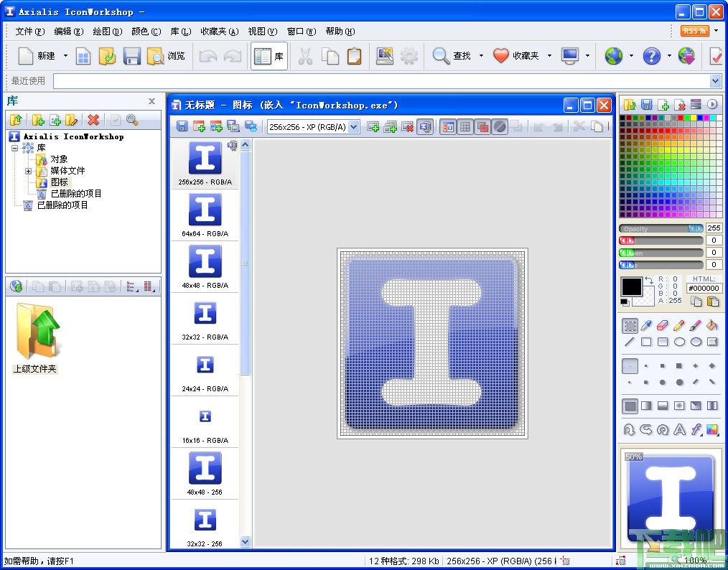Open the 绘图 menu
Screen dimensions: 728x570
point(107,32)
